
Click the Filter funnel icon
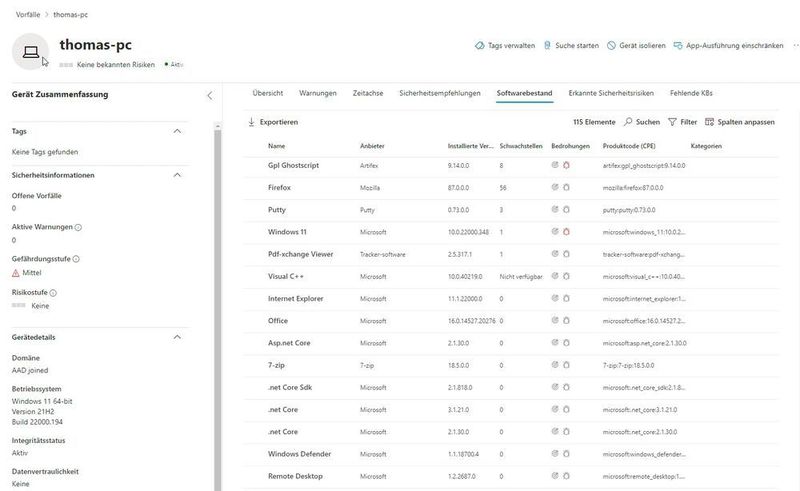pos(672,122)
